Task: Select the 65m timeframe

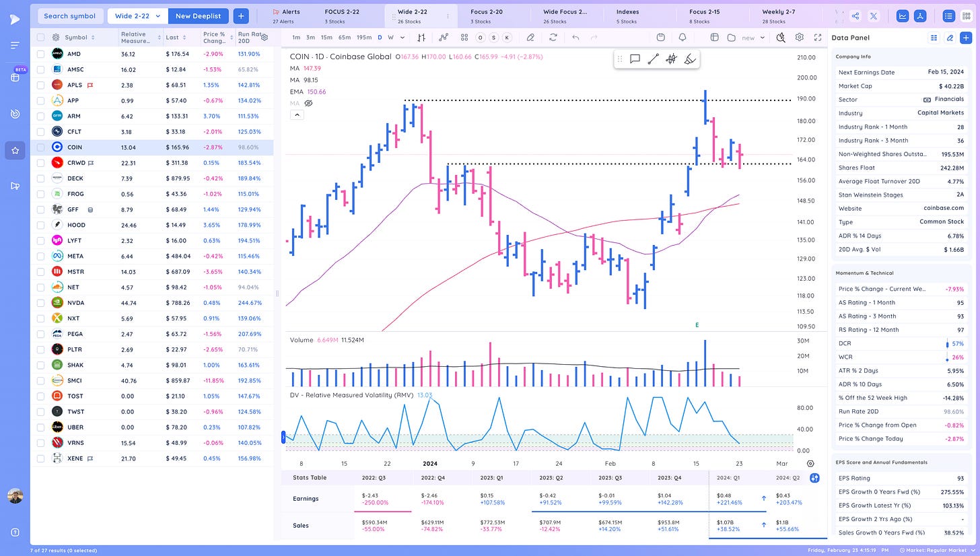Action: tap(344, 38)
